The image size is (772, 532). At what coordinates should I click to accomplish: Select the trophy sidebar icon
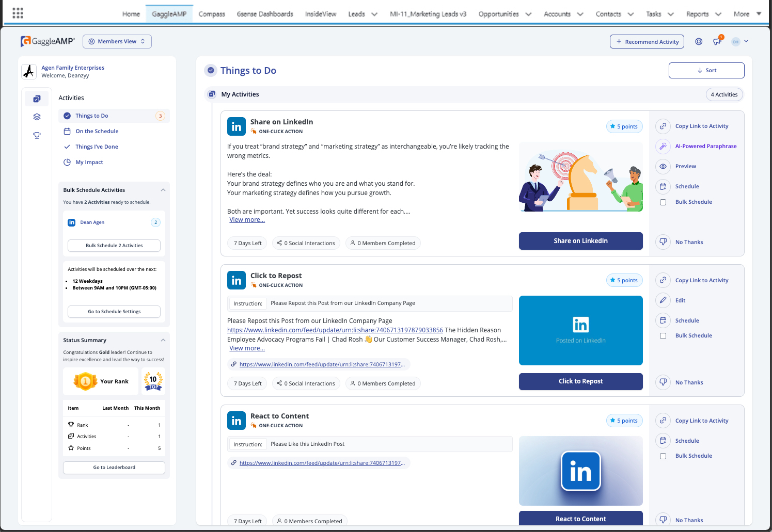point(37,135)
